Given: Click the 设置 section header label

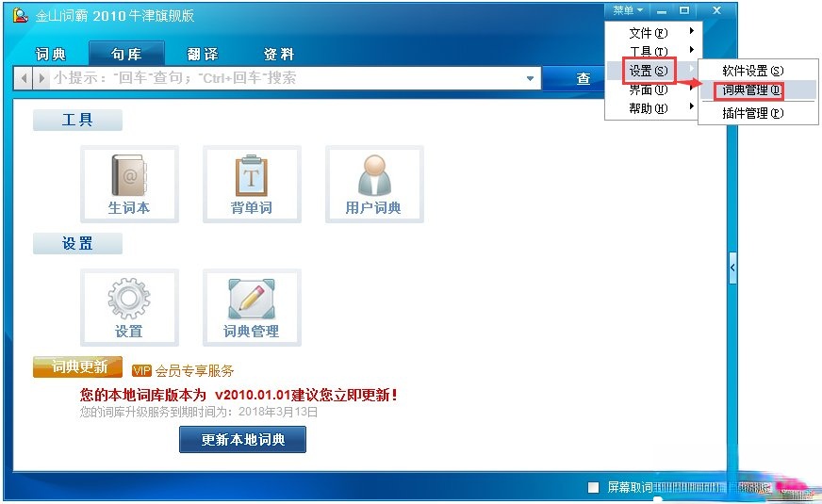Looking at the screenshot, I should (x=77, y=244).
